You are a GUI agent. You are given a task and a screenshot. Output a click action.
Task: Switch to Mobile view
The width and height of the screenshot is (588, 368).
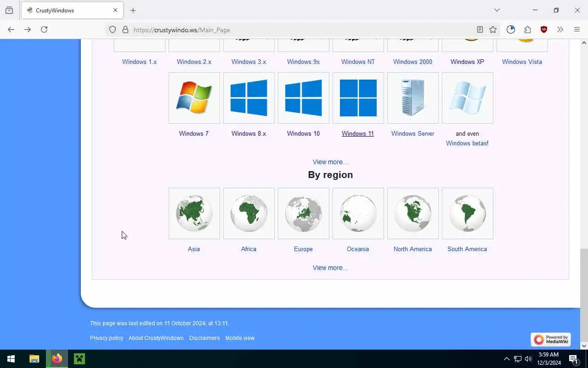[240, 338]
